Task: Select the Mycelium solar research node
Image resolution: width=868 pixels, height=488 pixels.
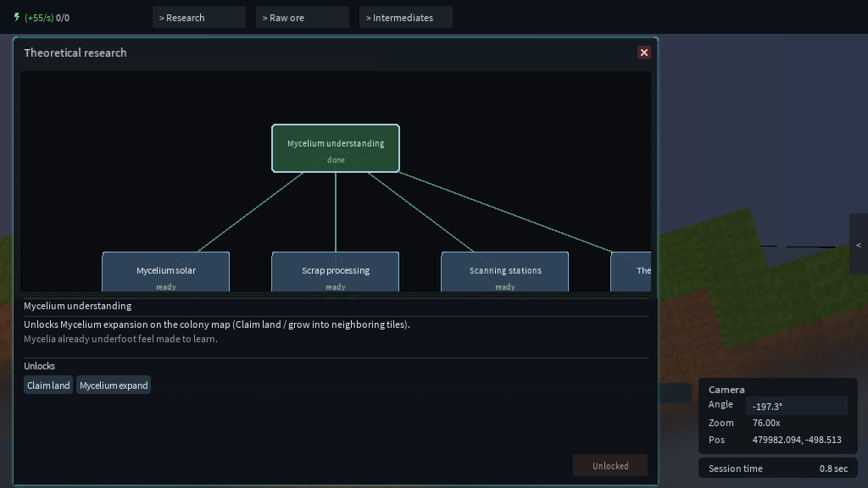Action: [x=165, y=272]
